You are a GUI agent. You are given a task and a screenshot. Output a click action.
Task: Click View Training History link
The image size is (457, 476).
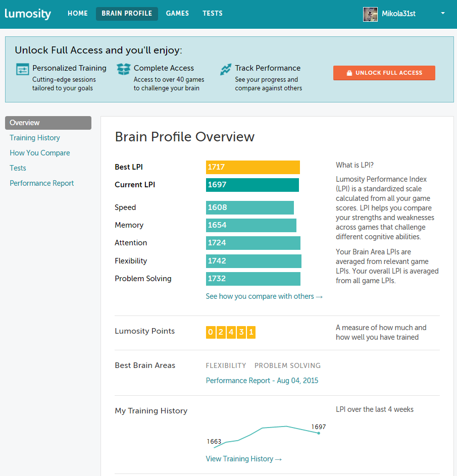click(x=244, y=459)
